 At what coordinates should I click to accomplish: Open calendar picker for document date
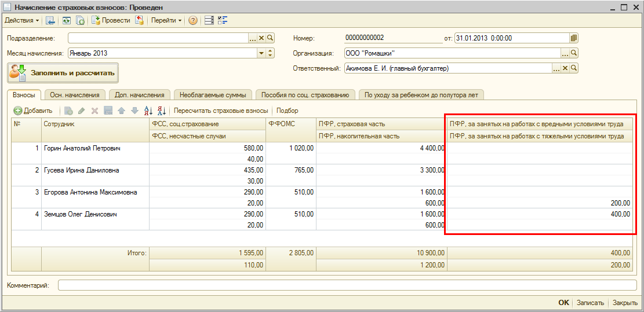pyautogui.click(x=574, y=38)
